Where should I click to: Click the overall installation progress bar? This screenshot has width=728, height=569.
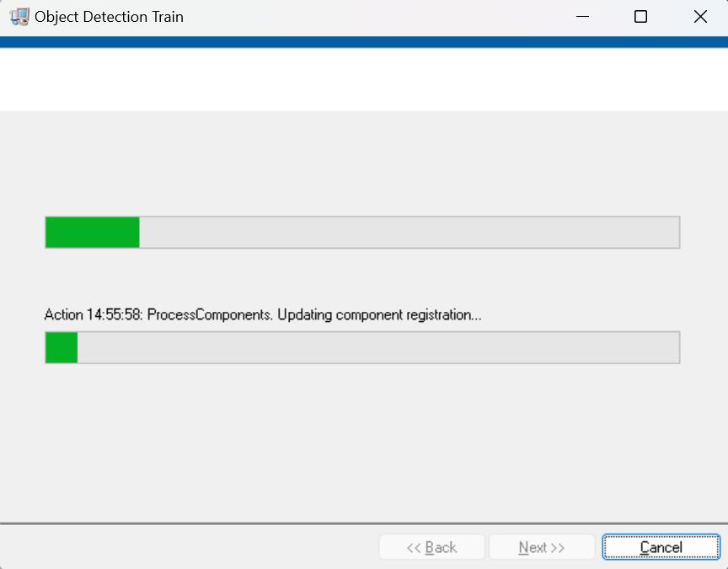click(362, 233)
